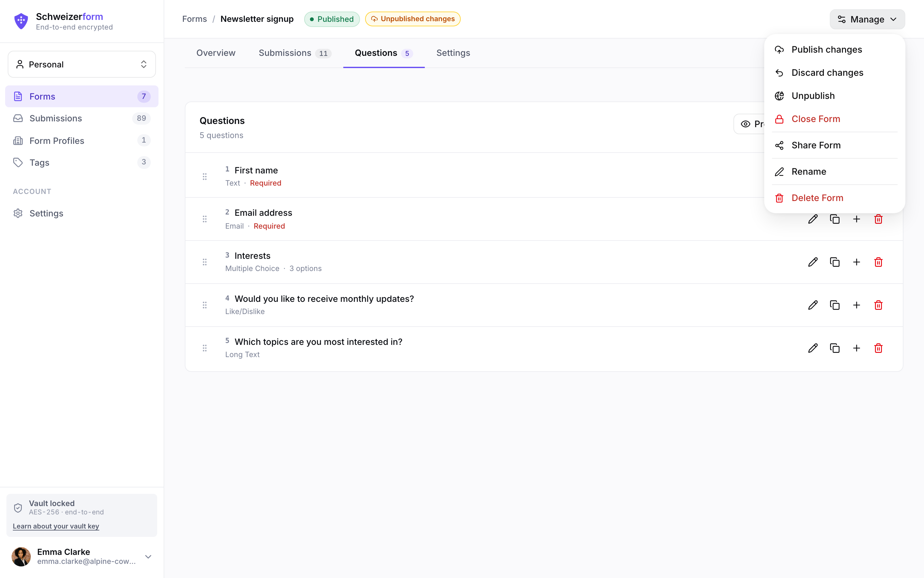Open Tags in the sidebar
Image resolution: width=924 pixels, height=578 pixels.
(82, 162)
